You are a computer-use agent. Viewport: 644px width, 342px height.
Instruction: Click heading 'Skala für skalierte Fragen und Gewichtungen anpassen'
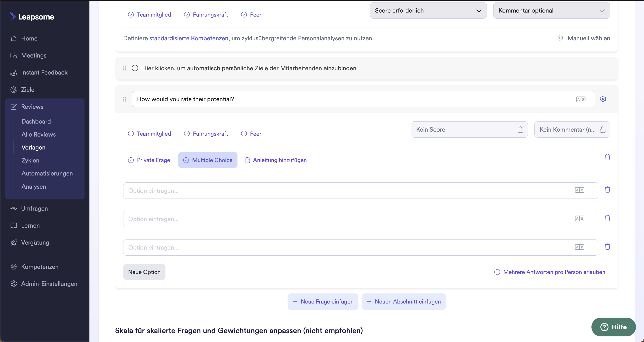click(x=239, y=331)
